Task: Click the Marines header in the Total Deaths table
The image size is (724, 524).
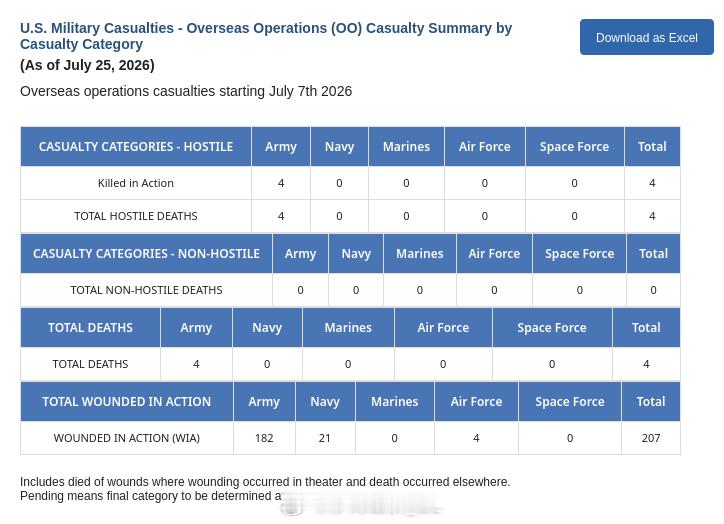Action: [x=348, y=328]
